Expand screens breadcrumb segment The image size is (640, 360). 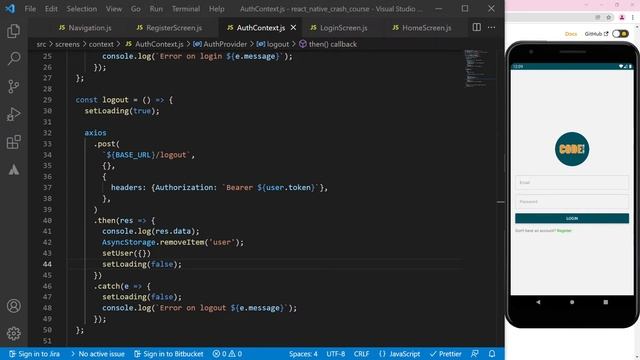[x=67, y=44]
